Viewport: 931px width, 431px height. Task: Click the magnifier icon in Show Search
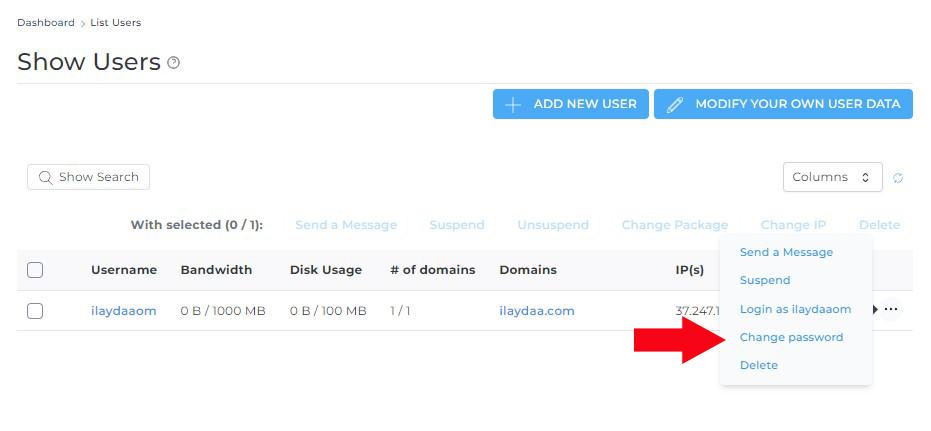(x=45, y=178)
